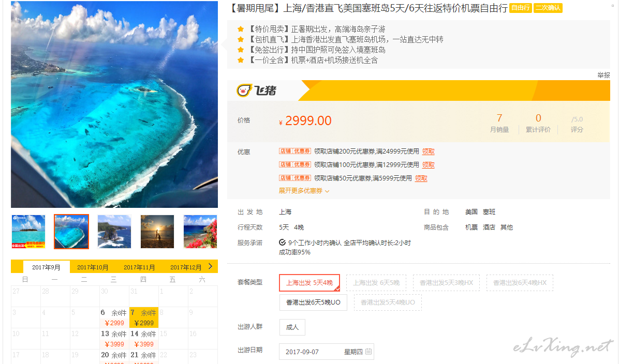Image resolution: width=619 pixels, height=364 pixels.
Task: Choose traveler type 成人
Action: point(292,327)
